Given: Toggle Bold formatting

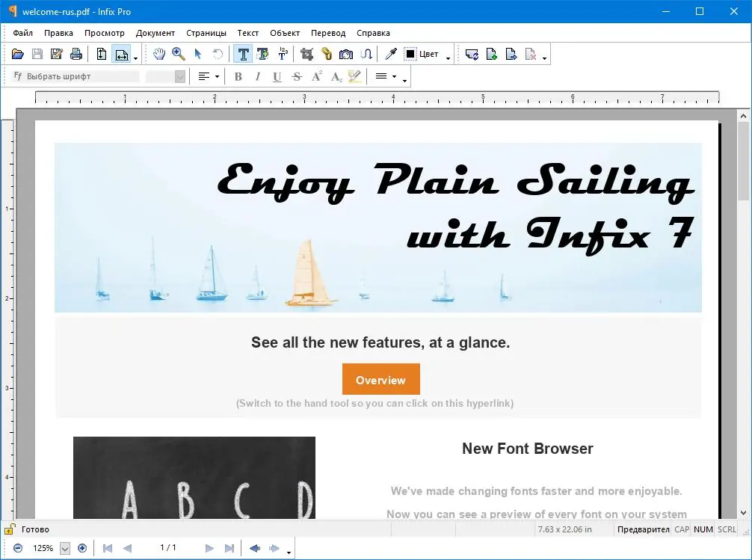Looking at the screenshot, I should (x=238, y=76).
